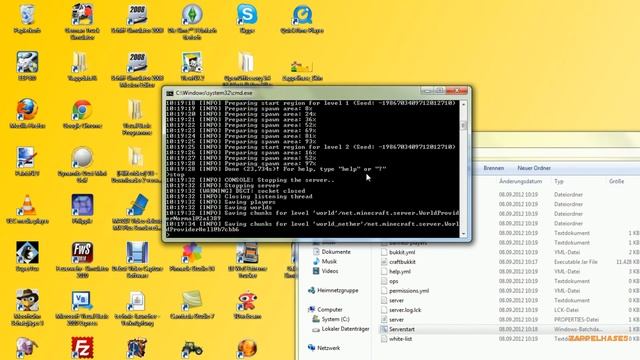Select the permissions.yml file
This screenshot has height=360, width=640.
point(409,291)
